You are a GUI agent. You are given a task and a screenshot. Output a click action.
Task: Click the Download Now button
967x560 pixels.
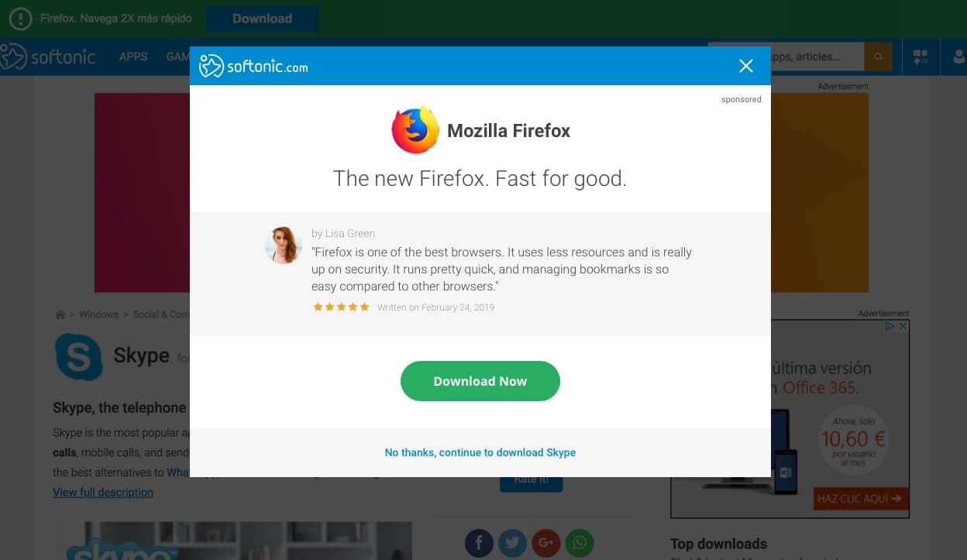[480, 380]
